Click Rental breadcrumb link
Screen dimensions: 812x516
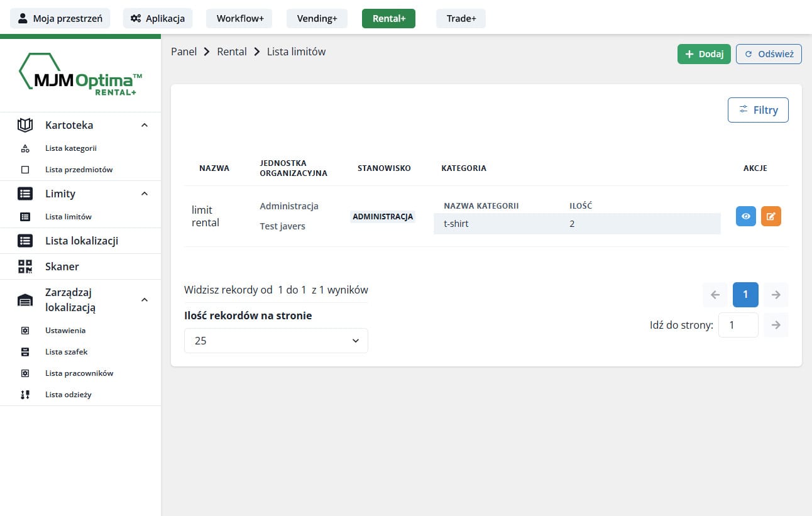[232, 52]
